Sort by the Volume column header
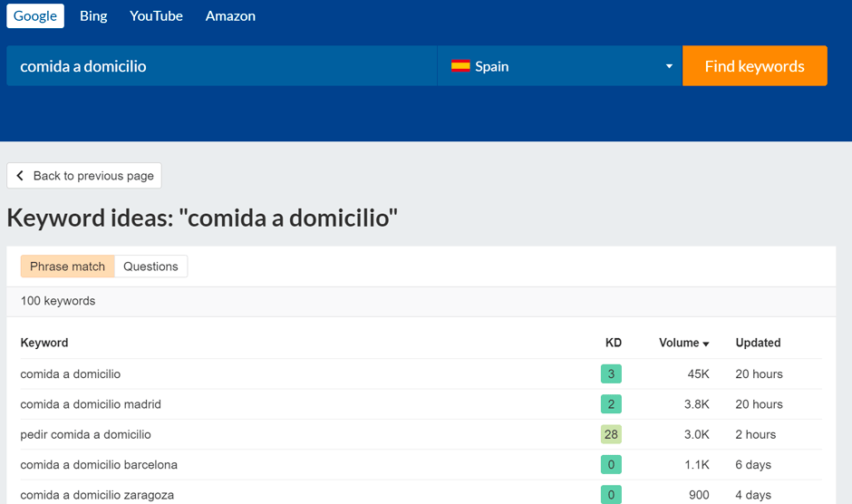Image resolution: width=852 pixels, height=504 pixels. [684, 343]
